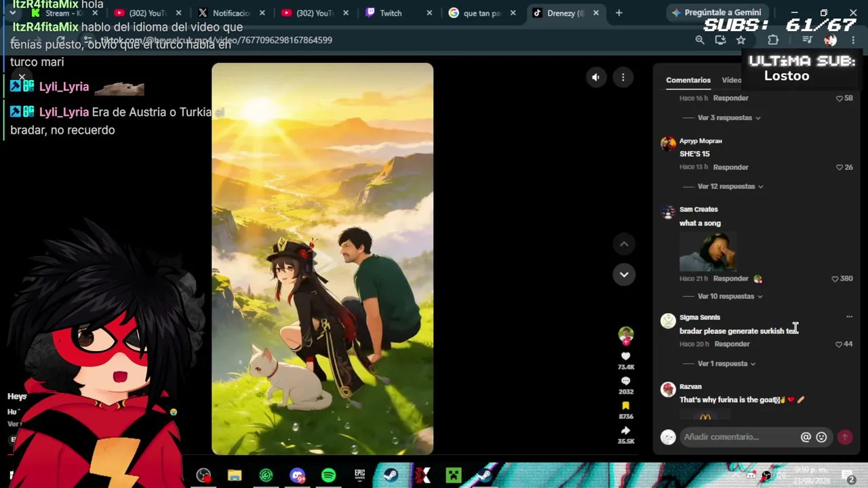868x488 pixels.
Task: Switch to the first (302) YouTube tab
Action: tap(146, 13)
